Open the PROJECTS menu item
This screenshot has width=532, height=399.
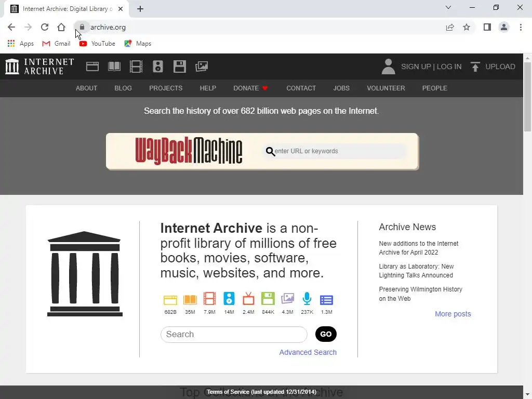166,88
